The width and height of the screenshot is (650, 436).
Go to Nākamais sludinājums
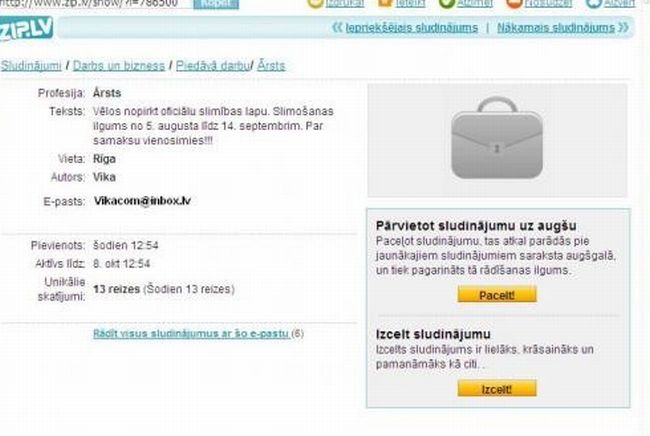click(x=556, y=28)
